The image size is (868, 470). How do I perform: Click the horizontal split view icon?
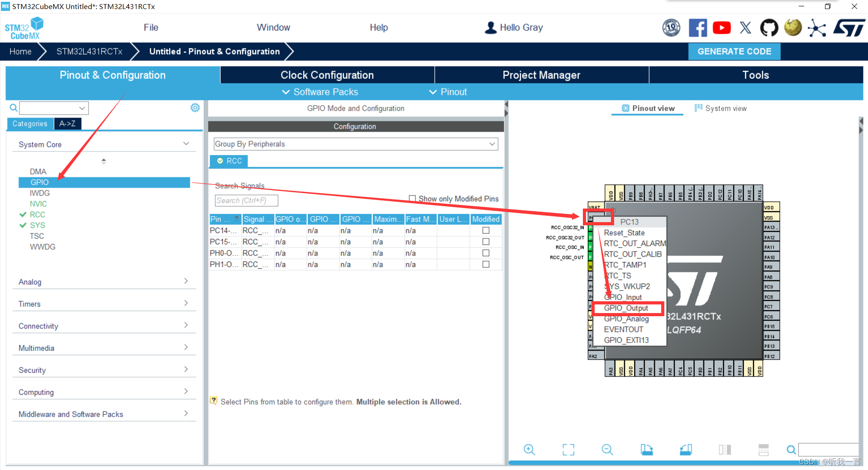(763, 449)
